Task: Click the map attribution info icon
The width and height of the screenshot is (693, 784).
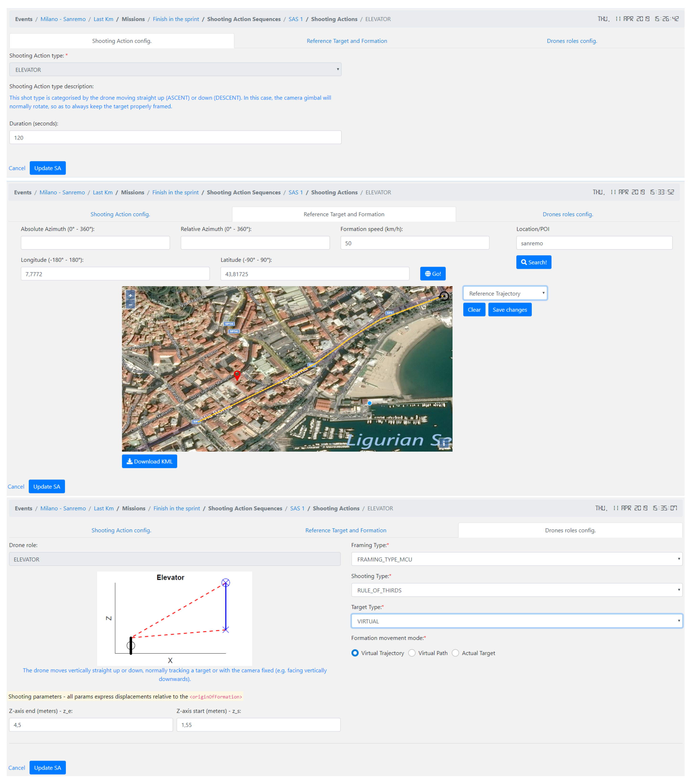Action: point(444,443)
